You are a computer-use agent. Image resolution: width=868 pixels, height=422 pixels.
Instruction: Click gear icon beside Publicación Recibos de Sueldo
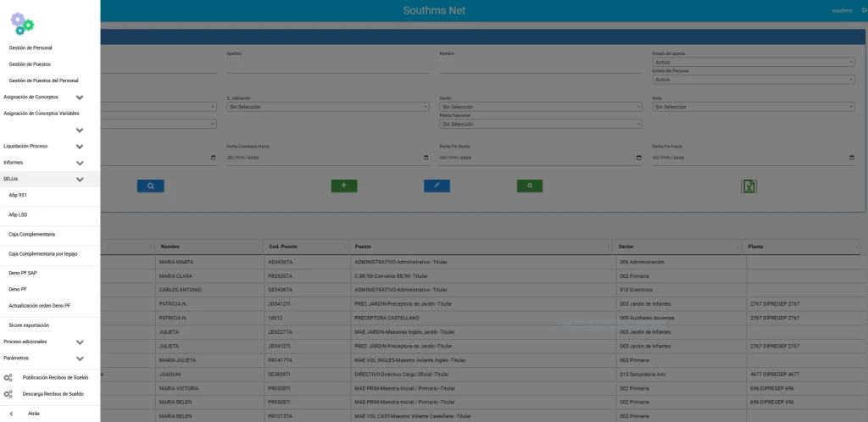pos(8,378)
